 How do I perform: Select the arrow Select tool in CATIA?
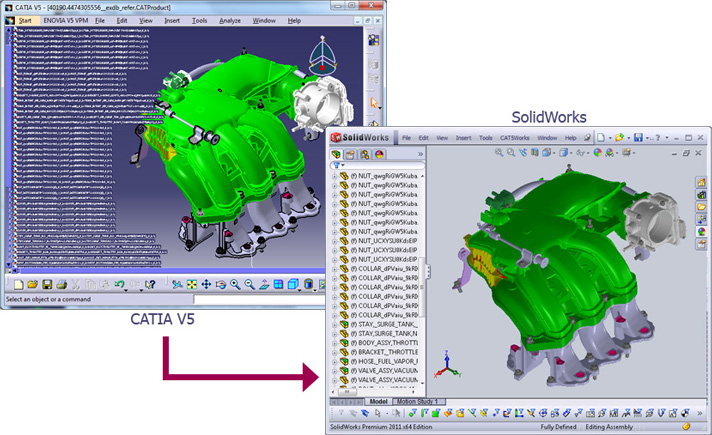click(x=375, y=103)
